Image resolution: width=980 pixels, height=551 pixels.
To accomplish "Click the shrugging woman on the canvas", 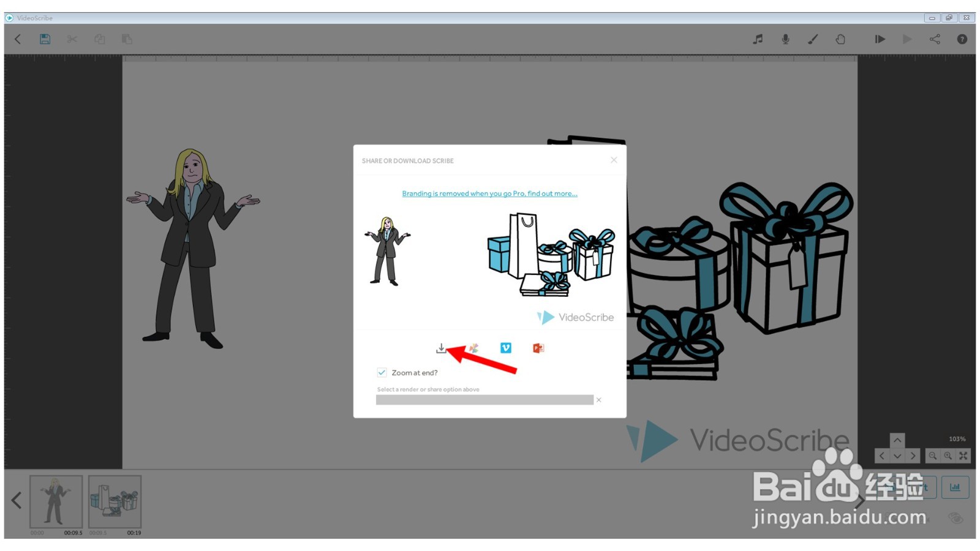I will 193,248.
